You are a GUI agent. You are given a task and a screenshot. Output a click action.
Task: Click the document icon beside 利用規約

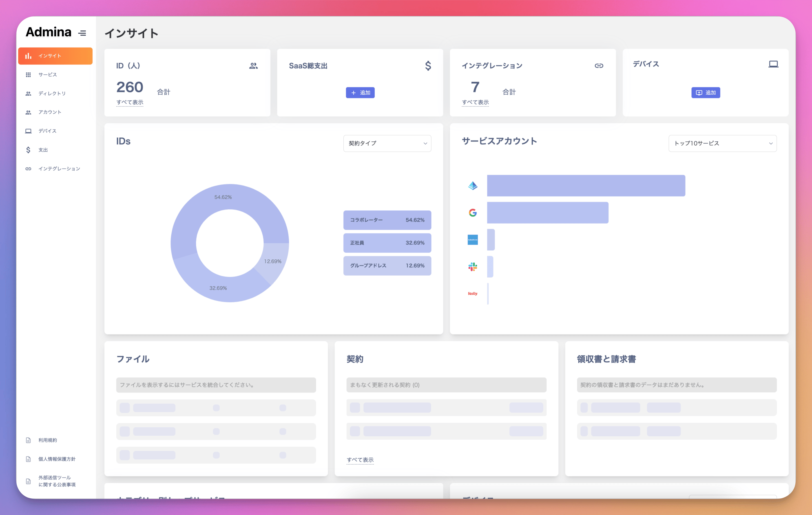pyautogui.click(x=28, y=440)
